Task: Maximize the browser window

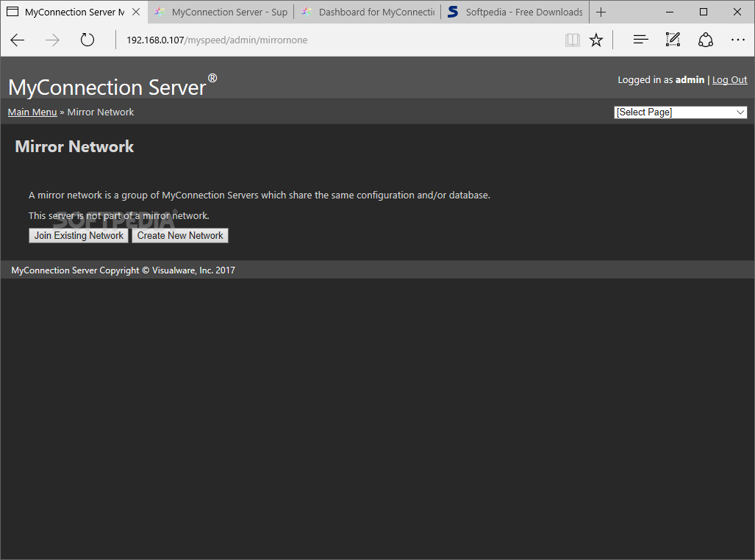Action: click(703, 12)
